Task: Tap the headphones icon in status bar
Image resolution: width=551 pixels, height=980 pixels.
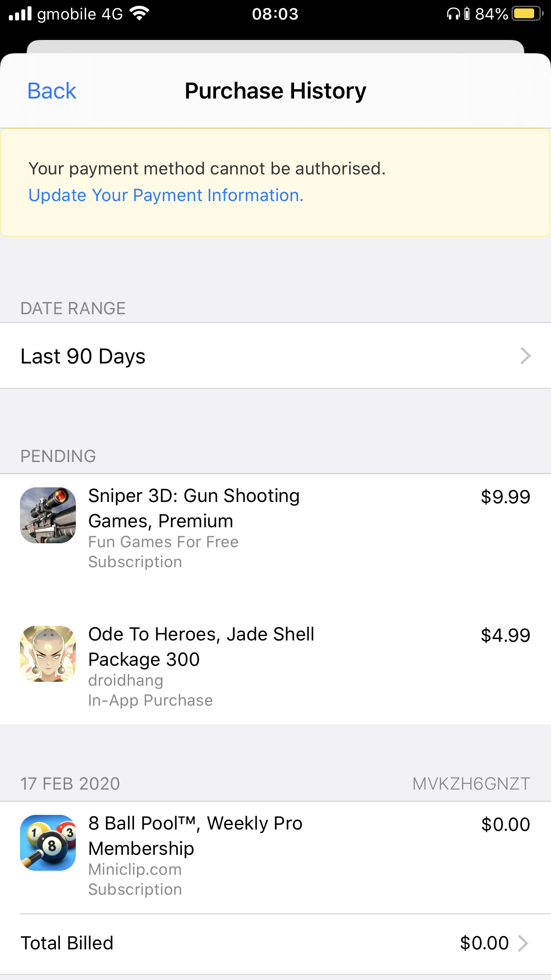Action: click(x=453, y=14)
